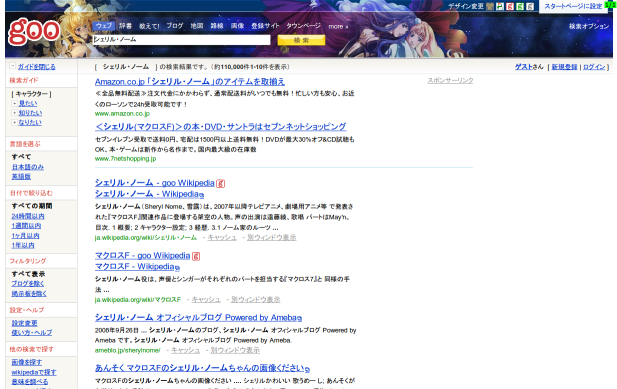Screen dimensions: 617x389
Task: Open 別ウィンドウ表示 for シェリル・ノーム Wikipedia result
Action: tap(272, 238)
